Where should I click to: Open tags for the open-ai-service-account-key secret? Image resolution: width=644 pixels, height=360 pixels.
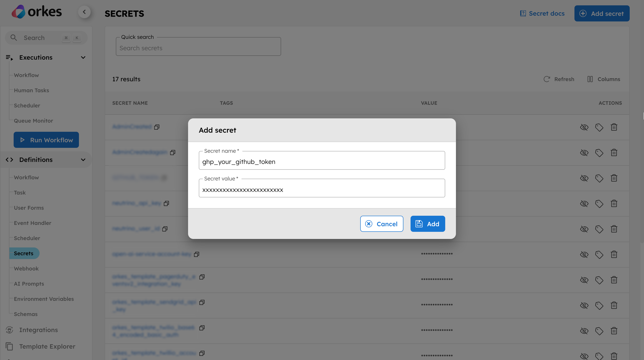(599, 255)
